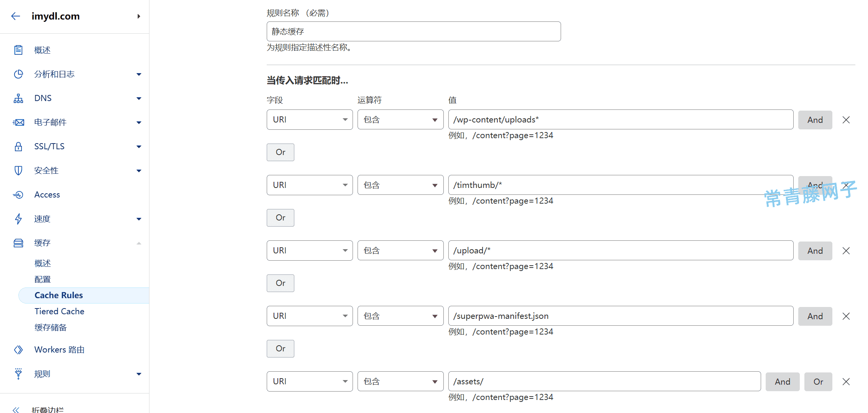This screenshot has height=413, width=868.
Task: Click the DNS network icon
Action: coord(18,98)
